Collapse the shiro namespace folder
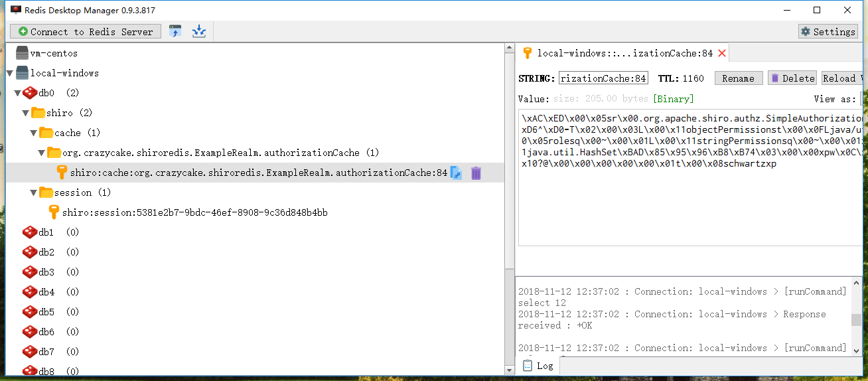Screen dimensions: 868x381 [x=25, y=113]
